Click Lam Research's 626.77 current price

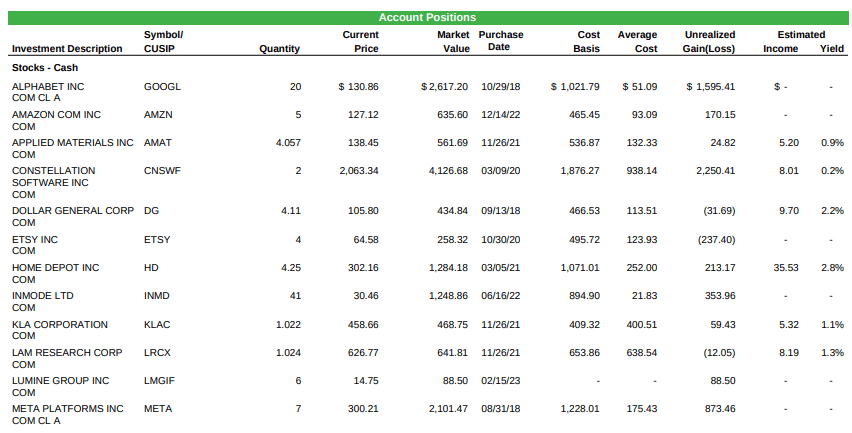[359, 353]
